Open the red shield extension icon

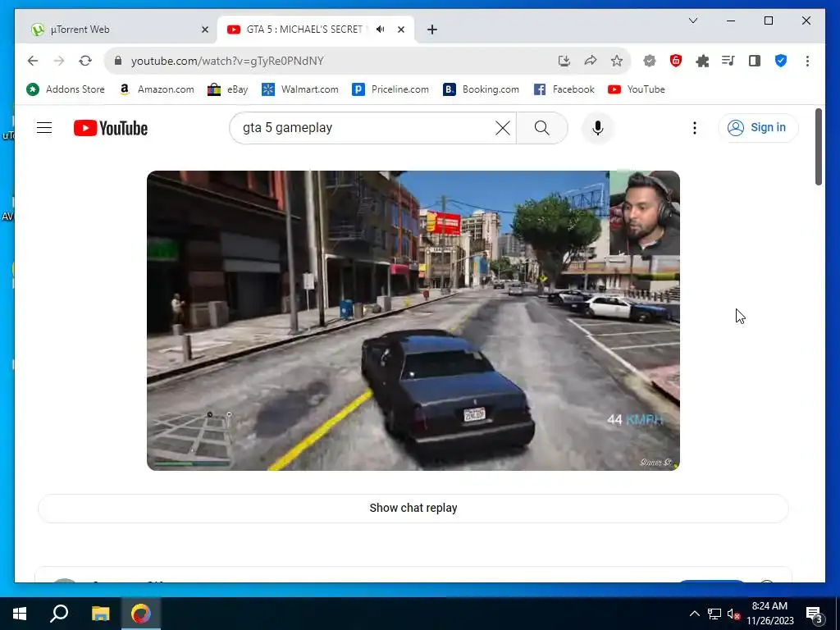point(676,61)
